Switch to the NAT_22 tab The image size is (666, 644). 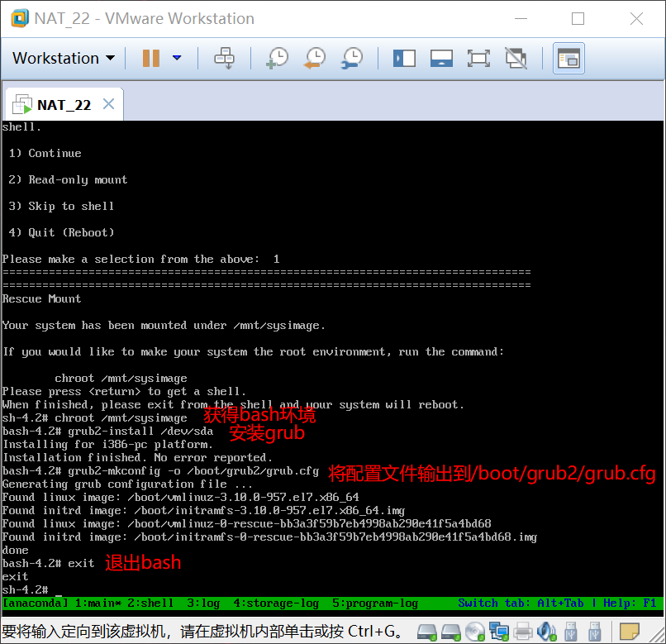(x=64, y=104)
